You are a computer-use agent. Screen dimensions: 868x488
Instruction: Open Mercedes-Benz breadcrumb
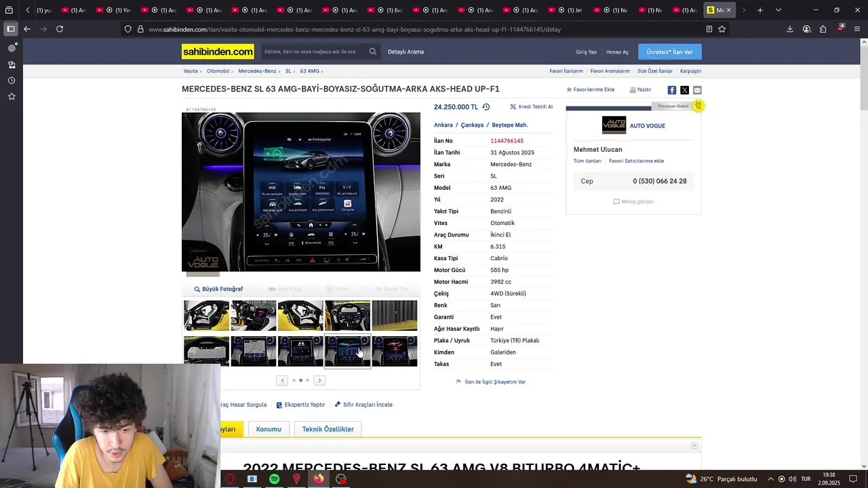pos(257,71)
